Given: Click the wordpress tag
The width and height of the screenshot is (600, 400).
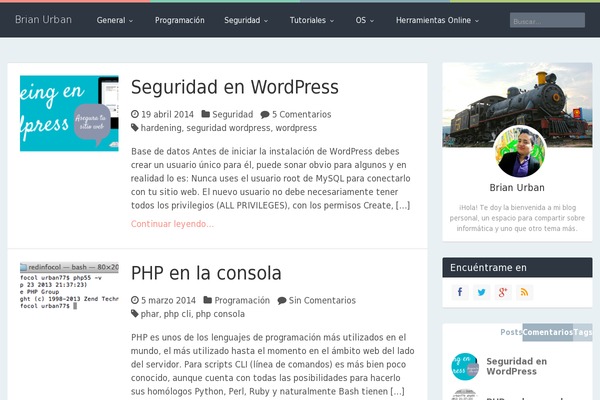Looking at the screenshot, I should [296, 128].
